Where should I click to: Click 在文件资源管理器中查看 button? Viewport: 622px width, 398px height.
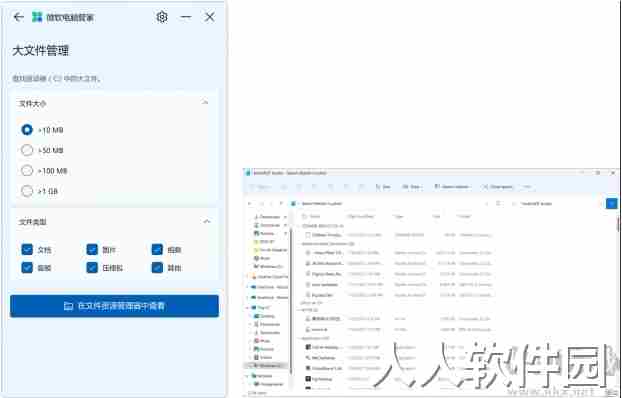pos(114,306)
